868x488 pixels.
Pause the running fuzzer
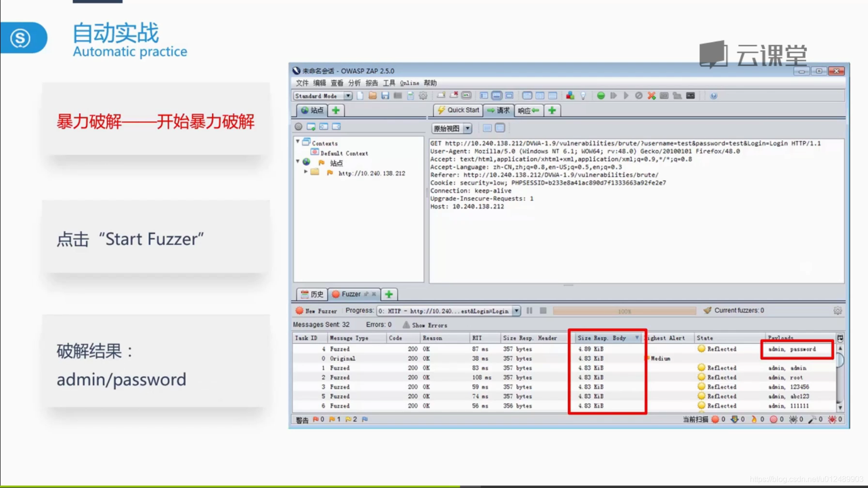(x=529, y=311)
